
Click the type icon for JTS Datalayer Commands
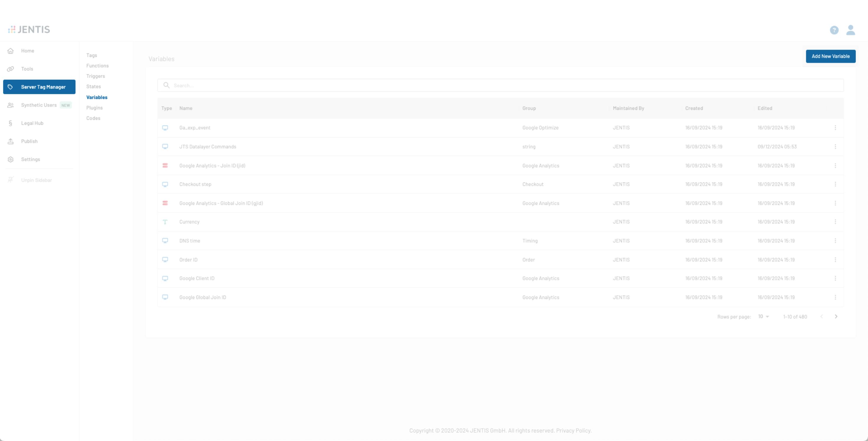click(x=165, y=146)
